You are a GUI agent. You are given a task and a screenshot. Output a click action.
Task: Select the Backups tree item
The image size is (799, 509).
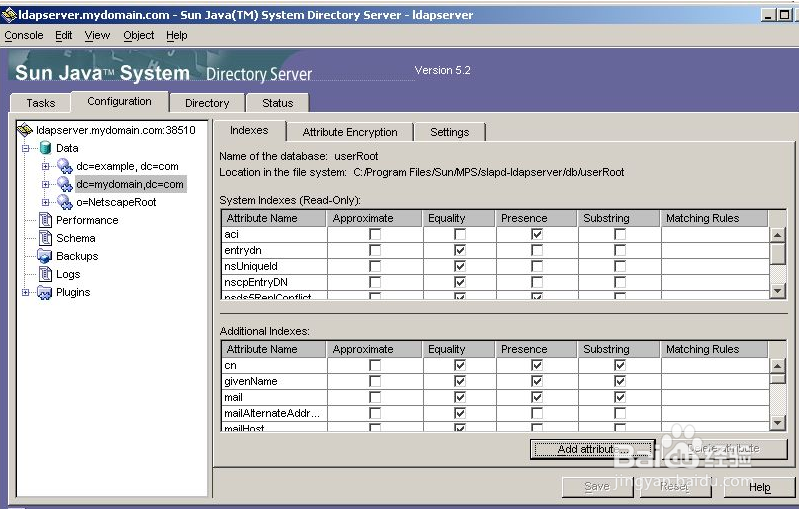click(x=77, y=256)
